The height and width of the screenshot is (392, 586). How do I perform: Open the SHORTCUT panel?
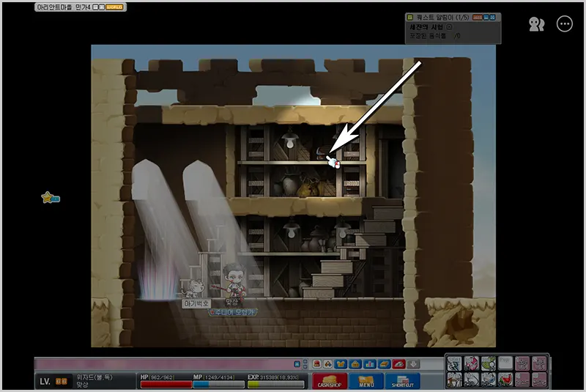coord(402,381)
